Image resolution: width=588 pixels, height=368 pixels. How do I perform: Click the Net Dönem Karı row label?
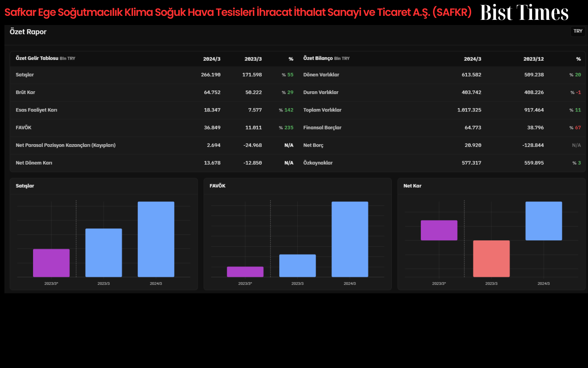34,163
